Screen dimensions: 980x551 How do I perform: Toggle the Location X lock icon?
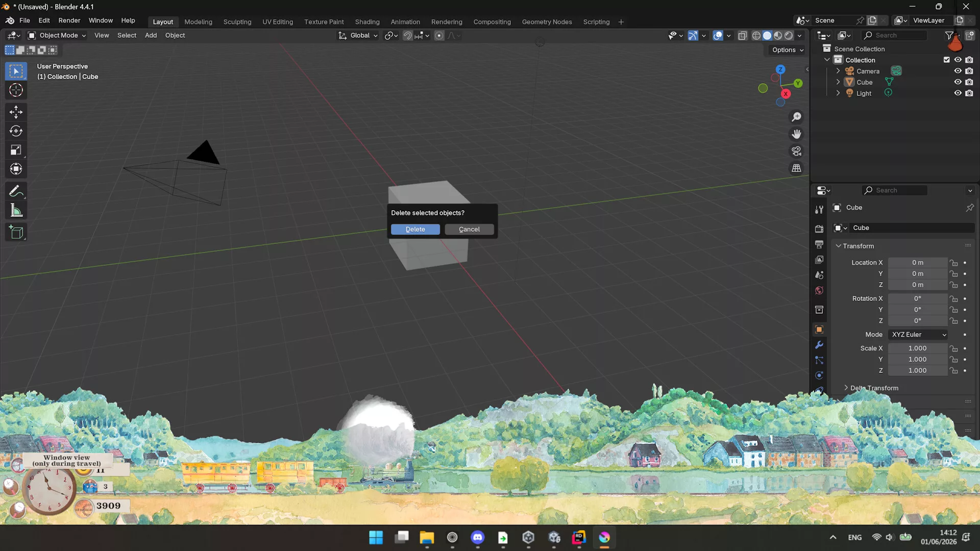click(953, 263)
